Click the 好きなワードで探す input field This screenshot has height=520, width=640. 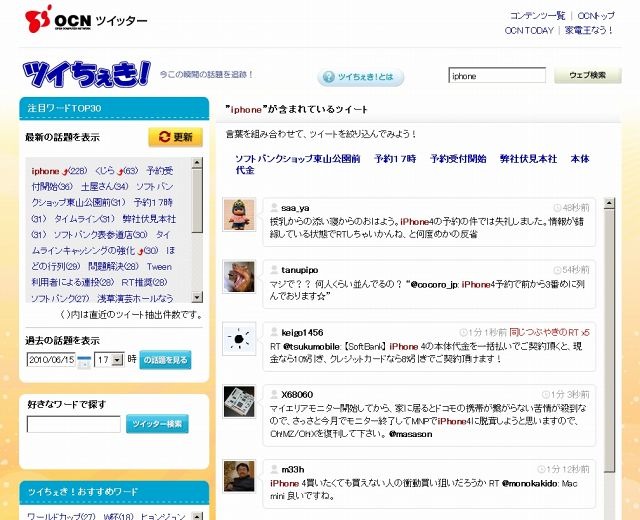(x=74, y=424)
